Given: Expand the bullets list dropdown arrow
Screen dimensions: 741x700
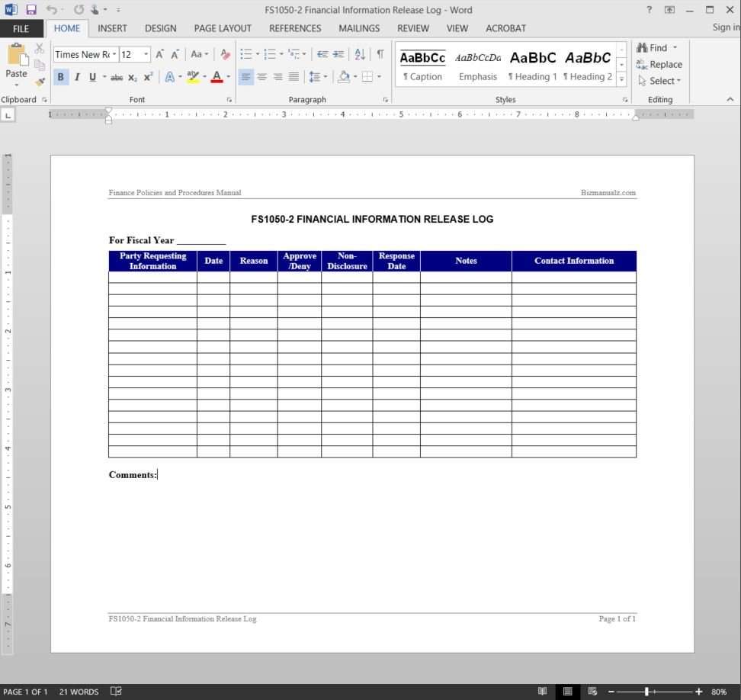Looking at the screenshot, I should tap(258, 54).
